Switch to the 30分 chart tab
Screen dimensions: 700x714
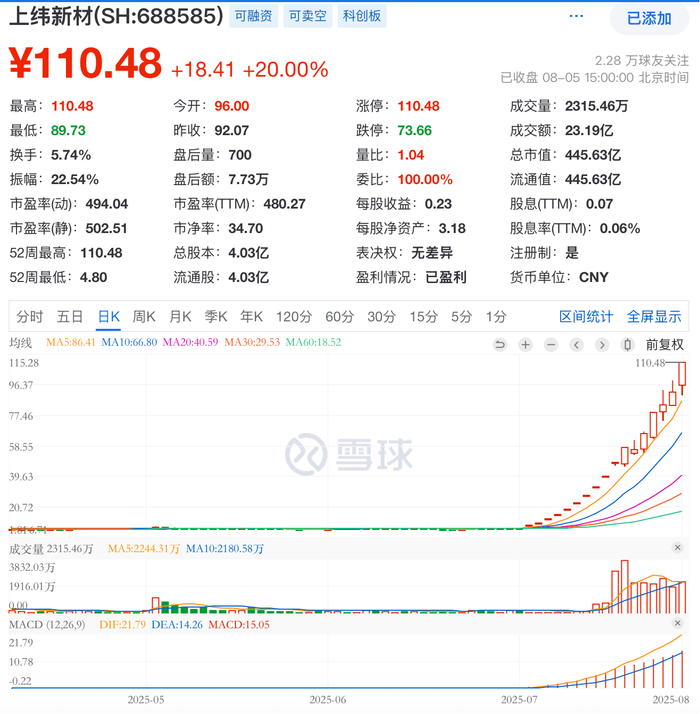pyautogui.click(x=382, y=316)
